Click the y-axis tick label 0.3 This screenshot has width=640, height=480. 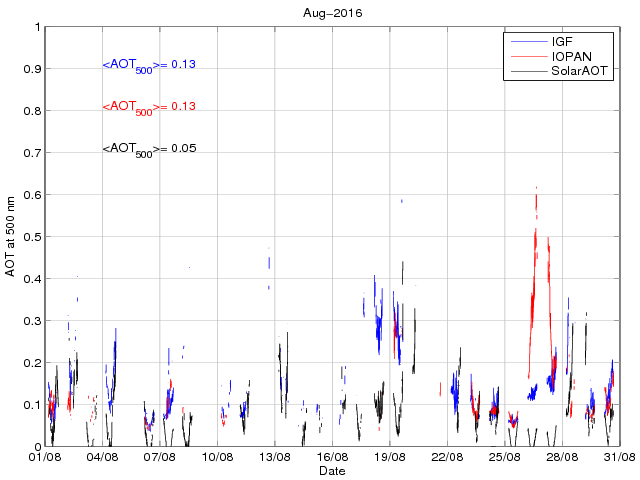tap(32, 321)
